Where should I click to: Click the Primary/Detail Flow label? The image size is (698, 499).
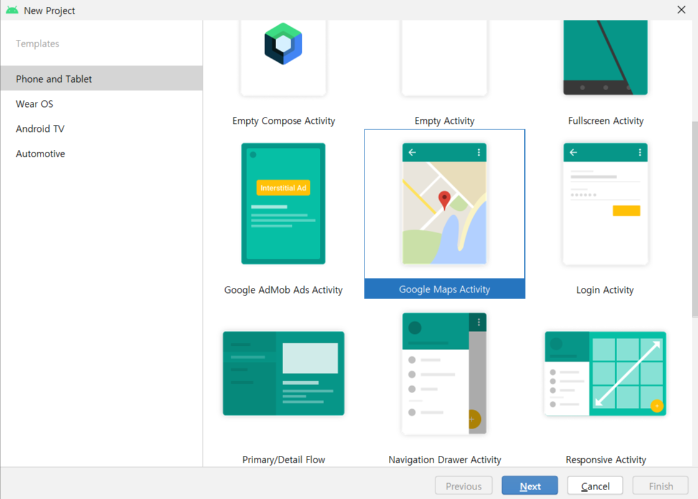284,459
